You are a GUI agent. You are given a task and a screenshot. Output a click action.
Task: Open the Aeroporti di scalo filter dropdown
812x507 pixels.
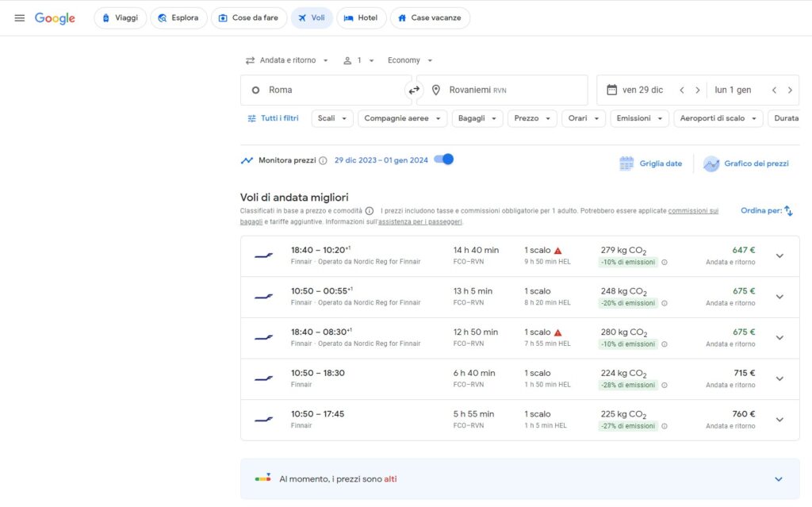click(x=718, y=118)
